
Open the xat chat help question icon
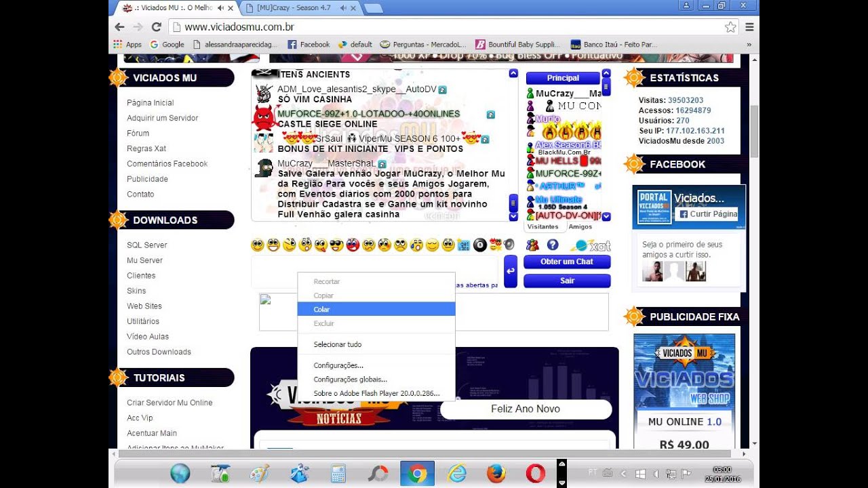553,245
